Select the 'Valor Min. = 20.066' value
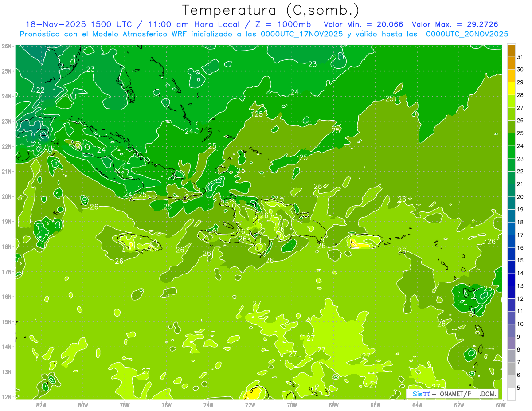This screenshot has width=532, height=411. click(363, 24)
